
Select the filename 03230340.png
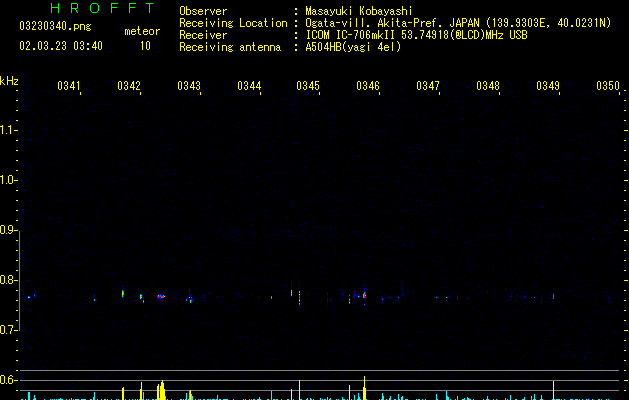[55, 26]
